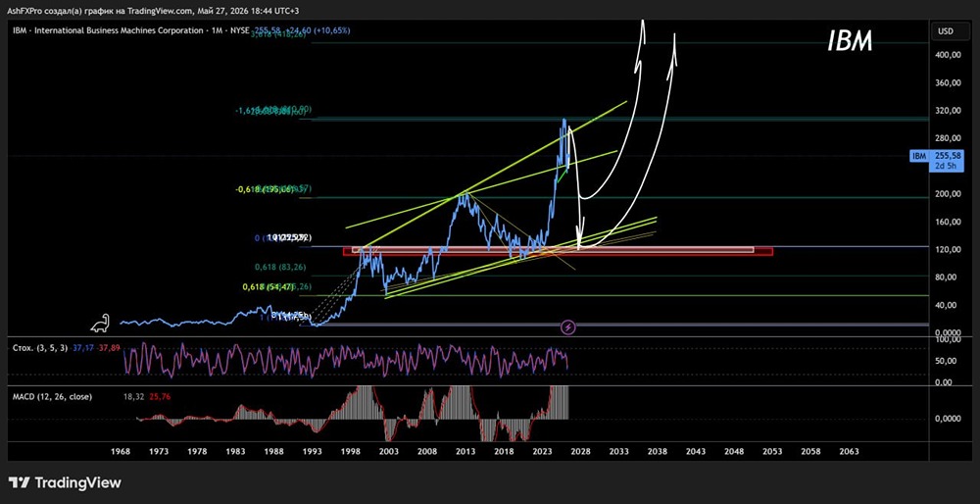This screenshot has height=504, width=980.
Task: Click the 400,00 price axis label
Action: [x=948, y=55]
